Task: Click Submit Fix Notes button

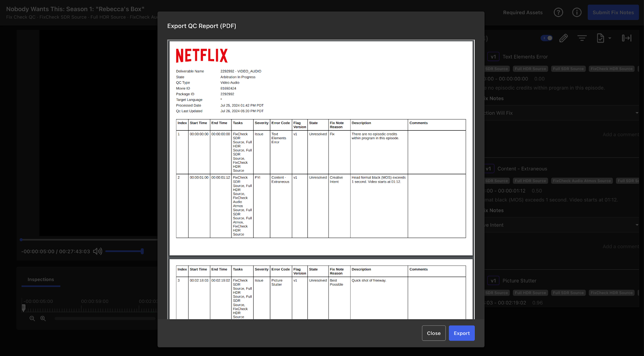Action: [613, 12]
